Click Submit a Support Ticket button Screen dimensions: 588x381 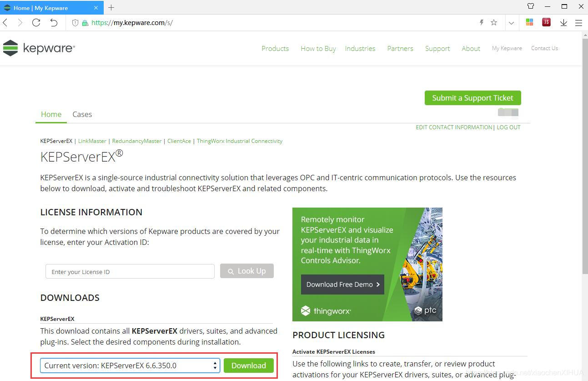point(473,98)
